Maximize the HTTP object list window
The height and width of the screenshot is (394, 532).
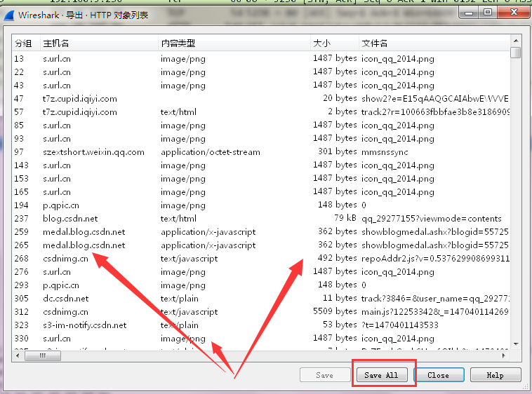488,13
